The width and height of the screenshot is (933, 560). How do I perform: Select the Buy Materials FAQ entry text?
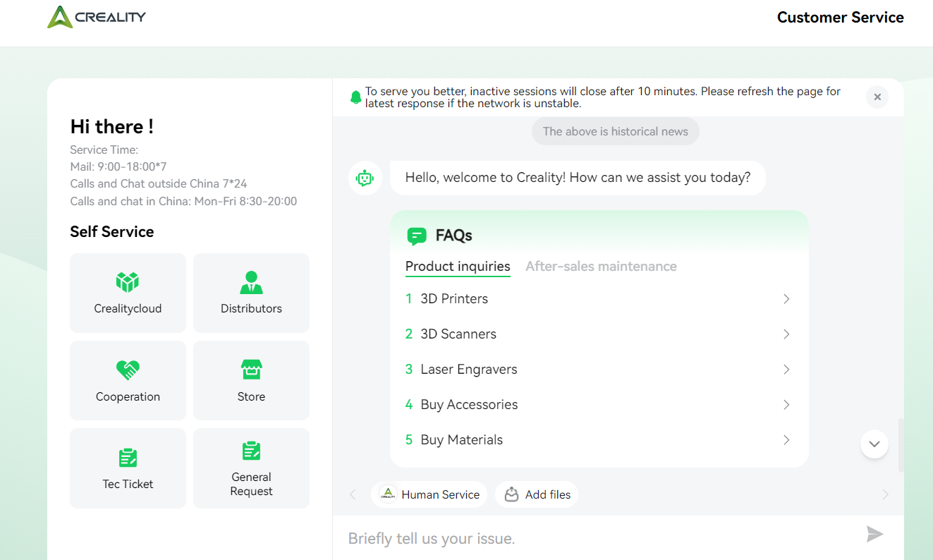point(462,440)
